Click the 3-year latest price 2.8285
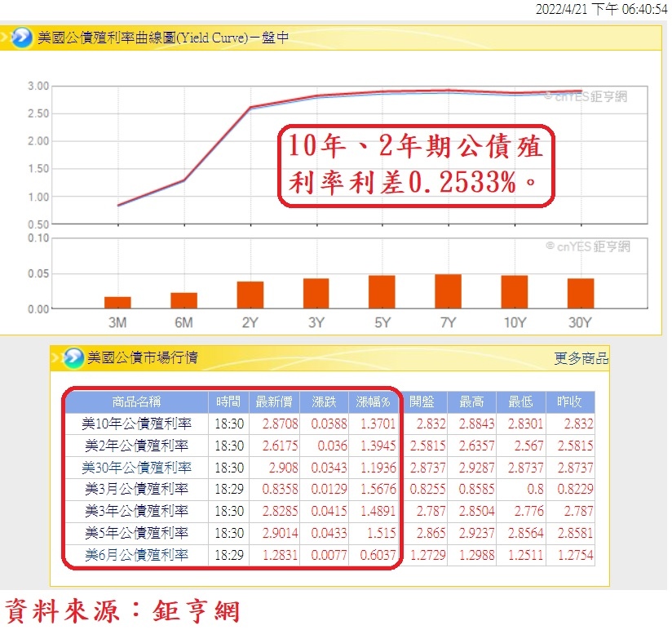672x630 pixels. click(x=281, y=511)
